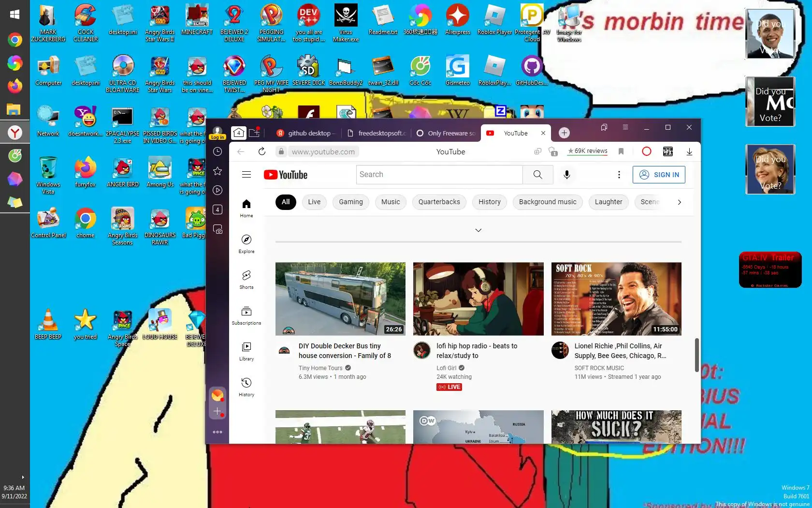The height and width of the screenshot is (508, 812).
Task: Select the All filter chip
Action: coord(286,202)
